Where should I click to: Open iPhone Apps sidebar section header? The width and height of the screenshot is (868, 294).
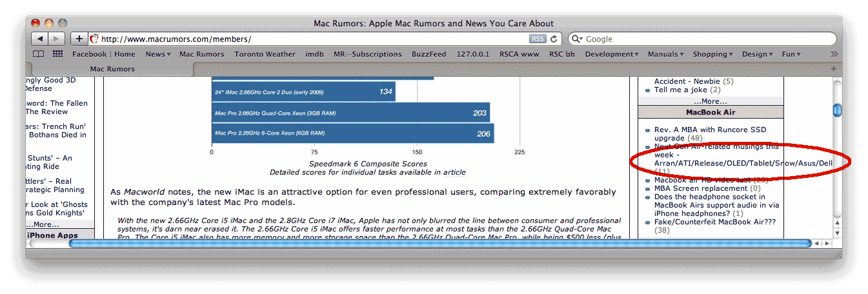point(53,235)
